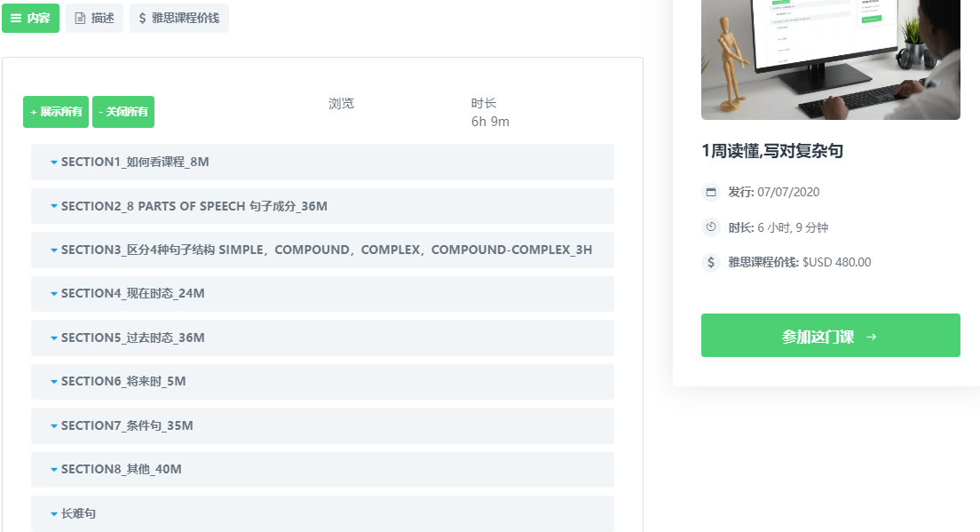Image resolution: width=980 pixels, height=532 pixels.
Task: Click the hamburger icon on 内容 tab
Action: pos(16,18)
